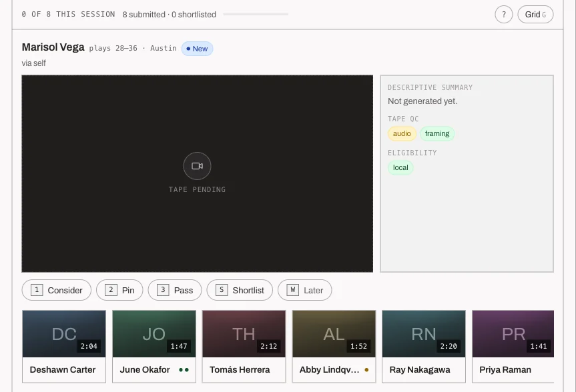Mark Marisol Vega as Consider

(57, 290)
